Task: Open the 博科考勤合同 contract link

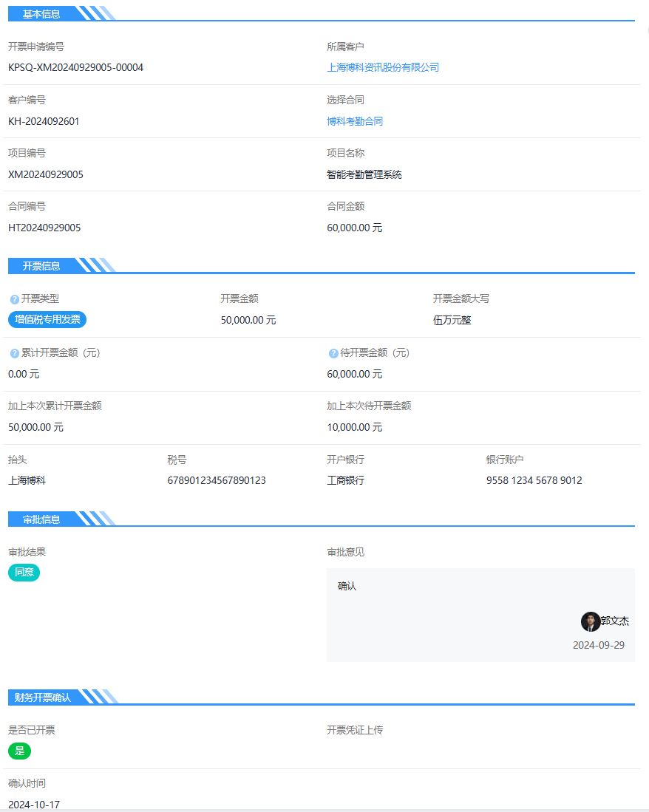Action: point(355,121)
